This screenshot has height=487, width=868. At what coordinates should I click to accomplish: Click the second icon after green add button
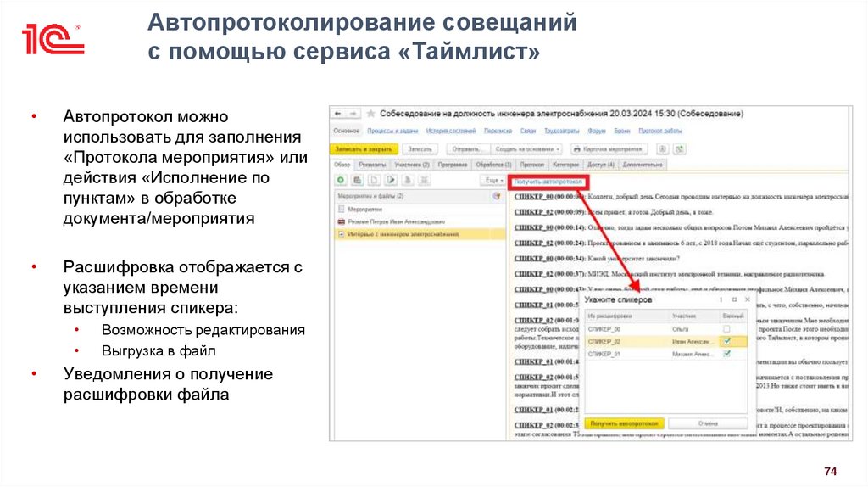[358, 180]
